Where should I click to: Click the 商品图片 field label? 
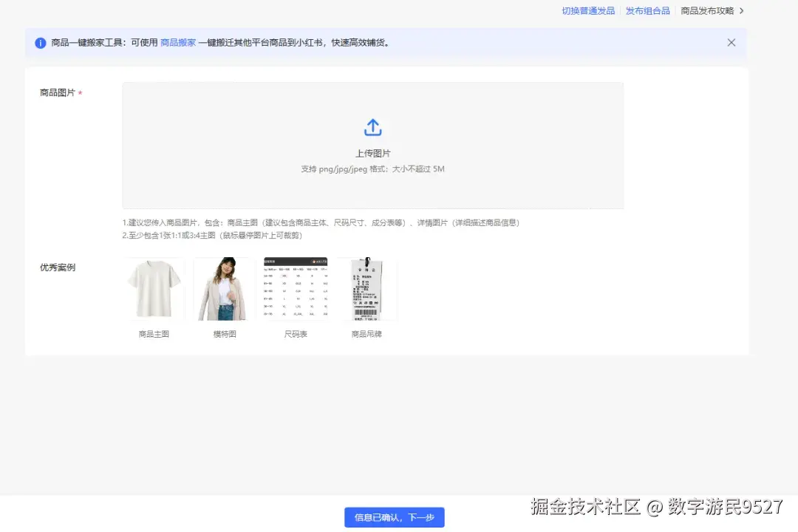click(57, 92)
